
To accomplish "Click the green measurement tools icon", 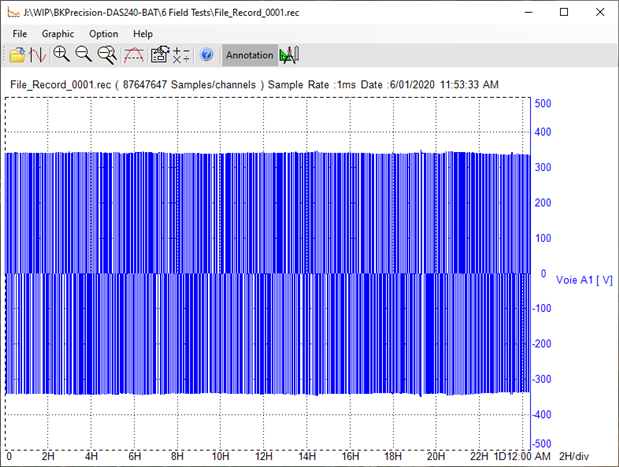I will click(290, 55).
